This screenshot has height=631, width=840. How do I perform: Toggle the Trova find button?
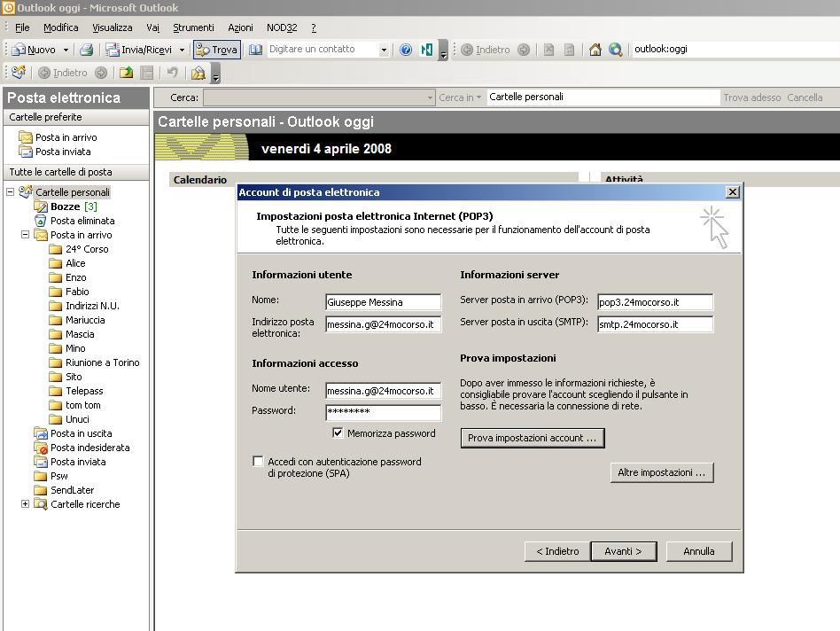(217, 50)
